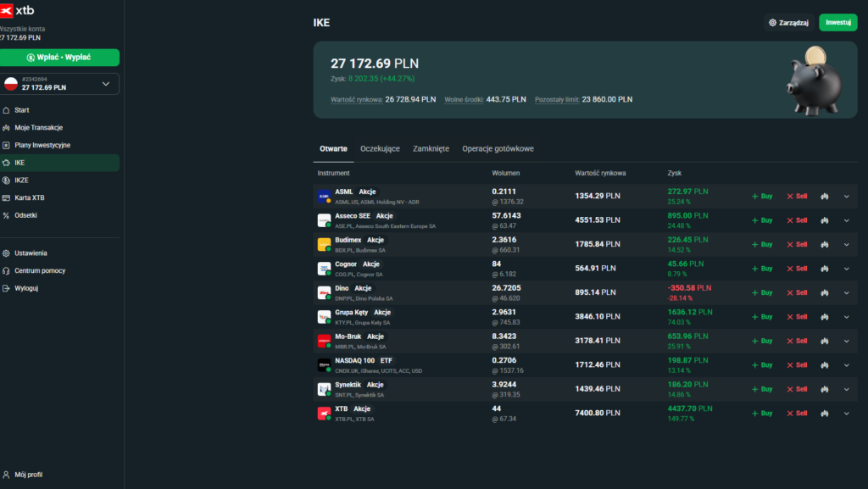The width and height of the screenshot is (868, 489).
Task: Open the Asseco SEE row chart icon
Action: point(824,220)
